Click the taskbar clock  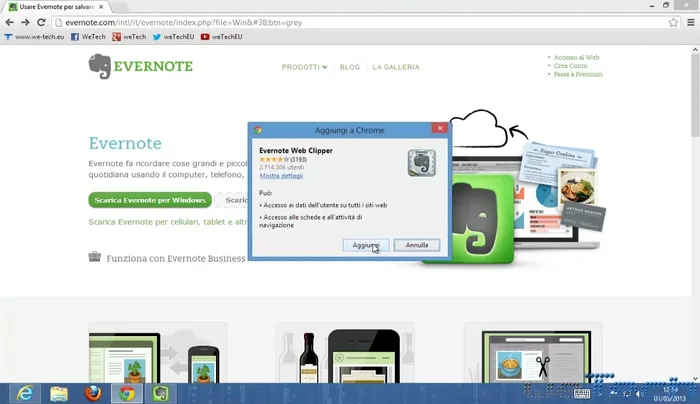pos(670,394)
